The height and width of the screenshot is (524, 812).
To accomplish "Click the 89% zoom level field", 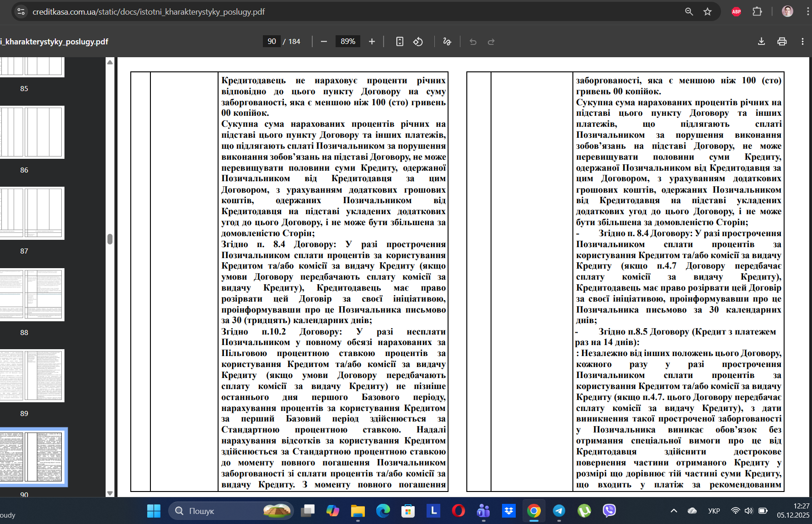I will 348,42.
